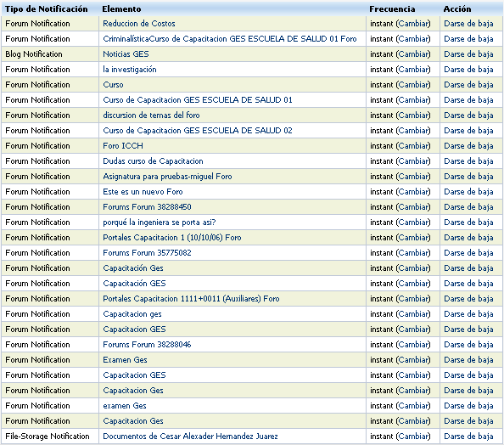Open Dudas curso de Capacitacion link

click(153, 161)
